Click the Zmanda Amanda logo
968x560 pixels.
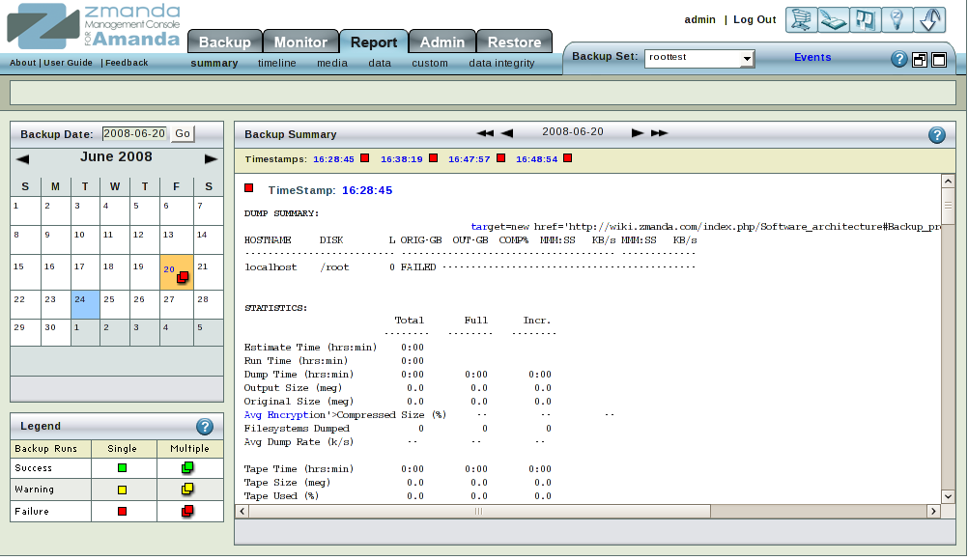click(94, 26)
